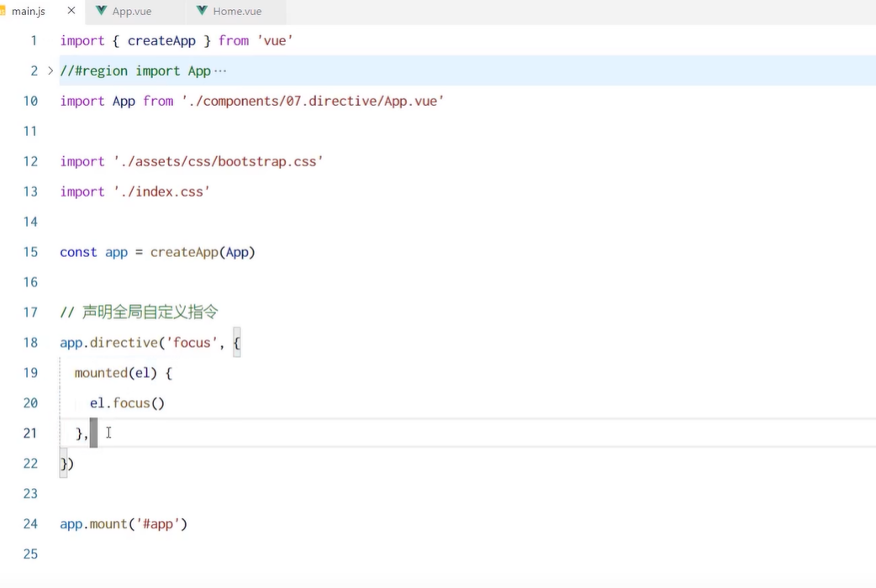
Task: Click './index.css' import string
Action: click(161, 192)
